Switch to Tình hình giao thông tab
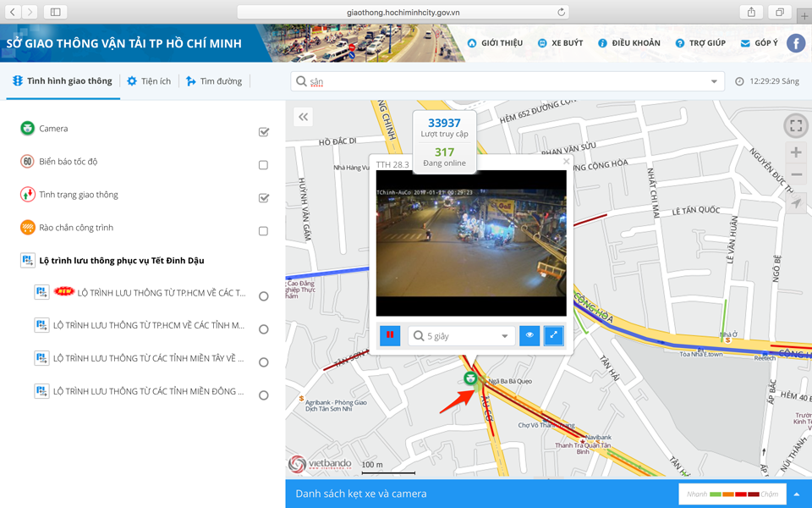The height and width of the screenshot is (508, 812). 63,81
